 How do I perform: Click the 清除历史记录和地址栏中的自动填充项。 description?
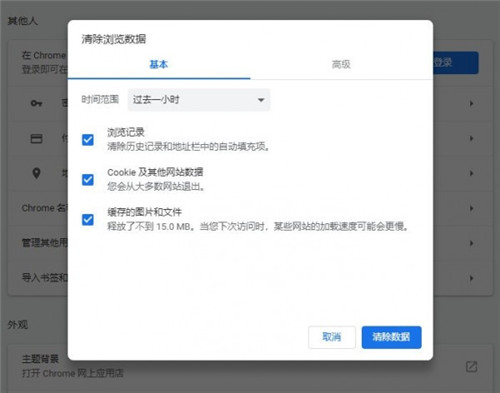pos(189,146)
